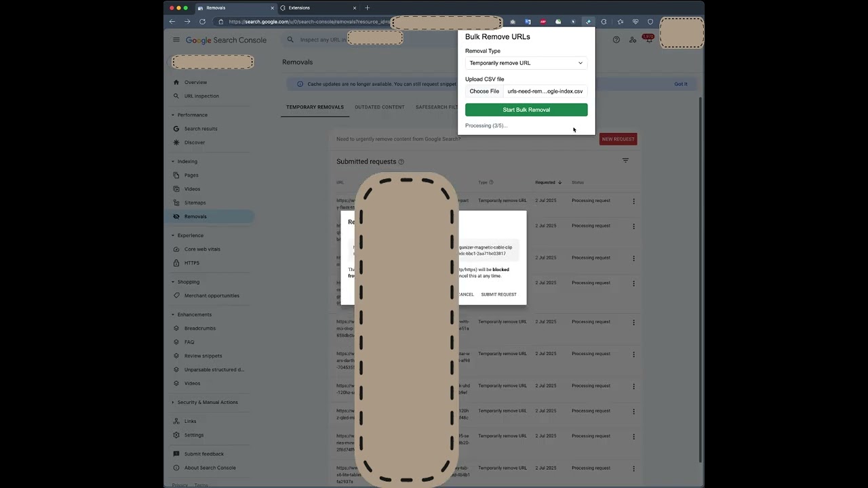The height and width of the screenshot is (488, 868).
Task: Click the Submit feedback speech icon
Action: 176,454
